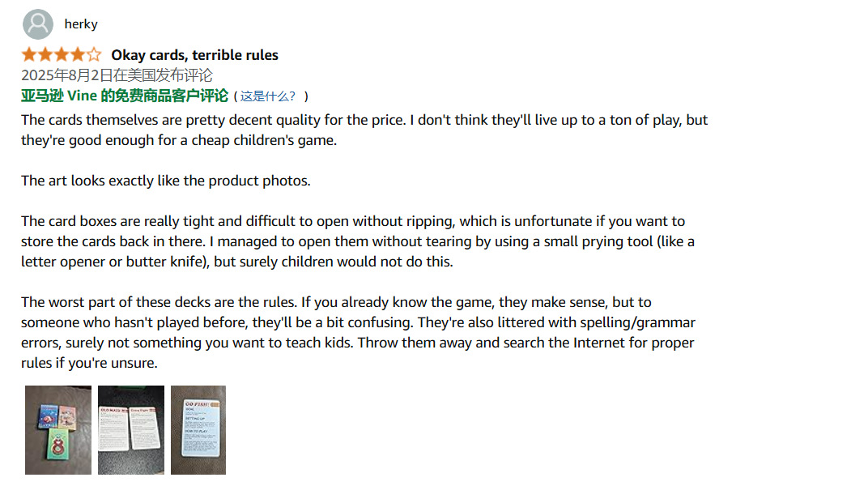868x486 pixels.
Task: Open the Go Fish rules card thumbnail
Action: click(x=198, y=429)
